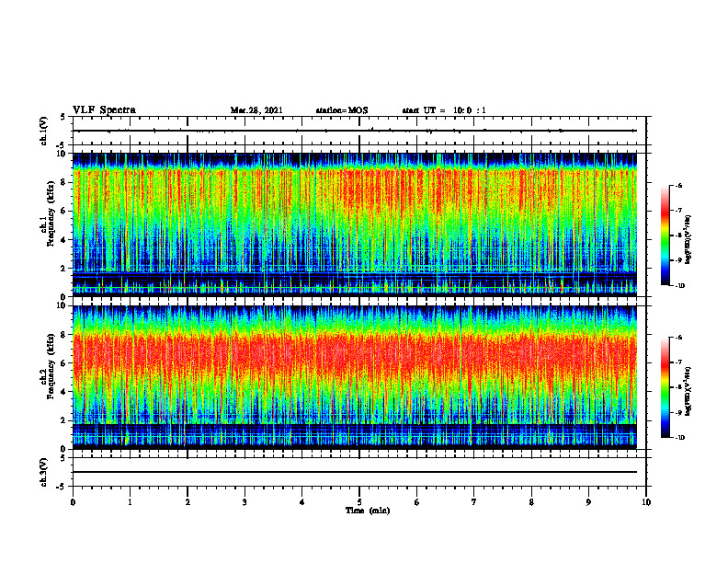This screenshot has height=563, width=728.
Task: Click the "station=MOS" header label
Action: coord(342,110)
